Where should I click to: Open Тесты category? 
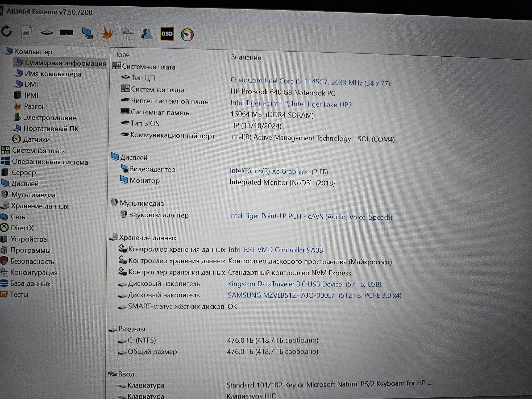point(19,294)
